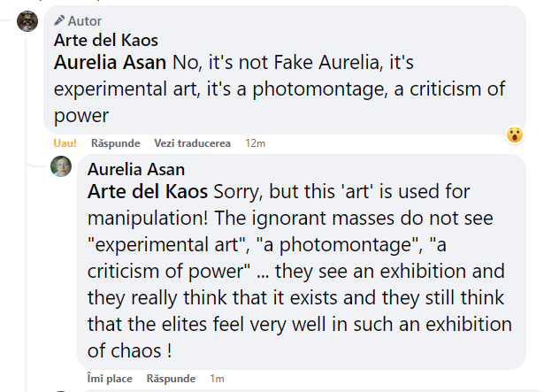559x392 pixels.
Task: Open Aurelia Asan name above her reply
Action: click(136, 170)
